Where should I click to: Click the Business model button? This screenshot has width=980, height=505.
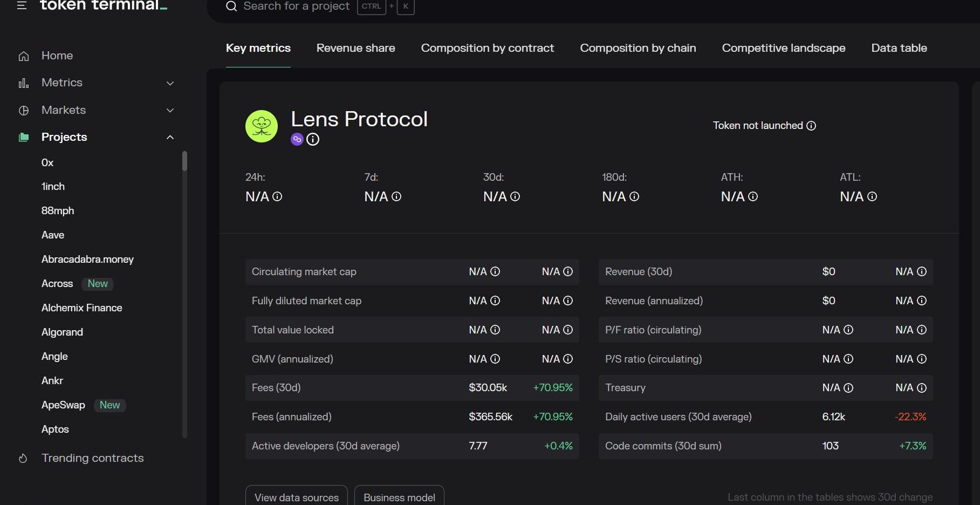(x=399, y=497)
